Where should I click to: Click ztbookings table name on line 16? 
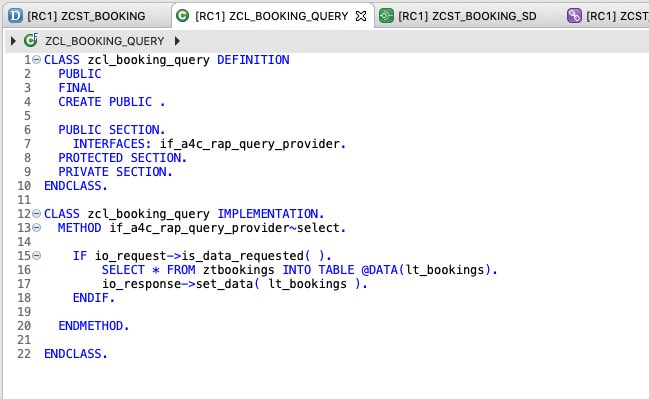point(239,270)
